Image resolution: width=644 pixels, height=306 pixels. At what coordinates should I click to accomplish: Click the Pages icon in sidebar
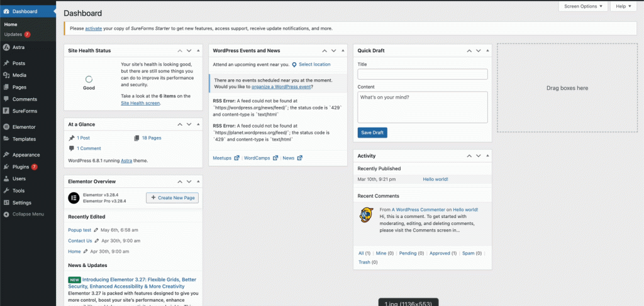click(x=6, y=87)
